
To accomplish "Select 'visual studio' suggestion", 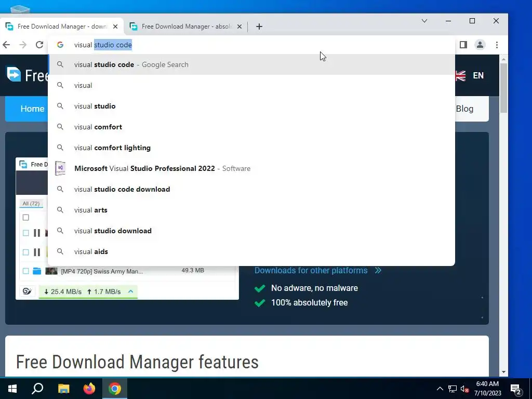I will click(251, 106).
